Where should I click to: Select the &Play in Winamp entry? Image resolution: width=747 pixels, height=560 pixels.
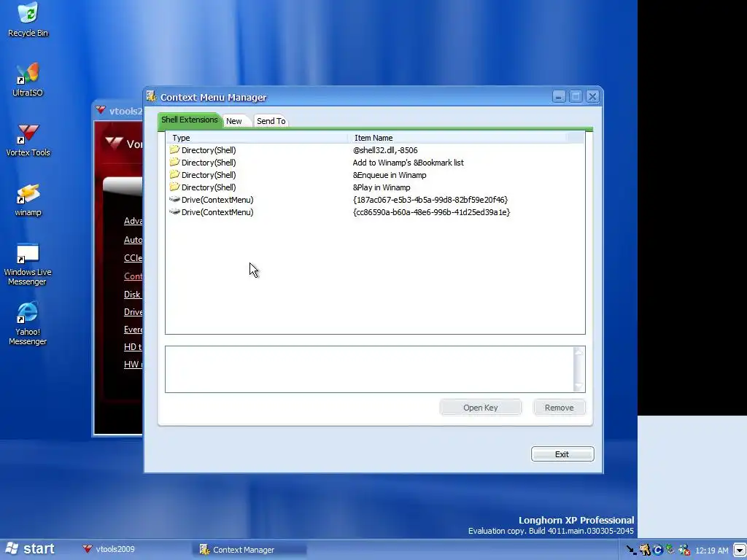pos(374,187)
